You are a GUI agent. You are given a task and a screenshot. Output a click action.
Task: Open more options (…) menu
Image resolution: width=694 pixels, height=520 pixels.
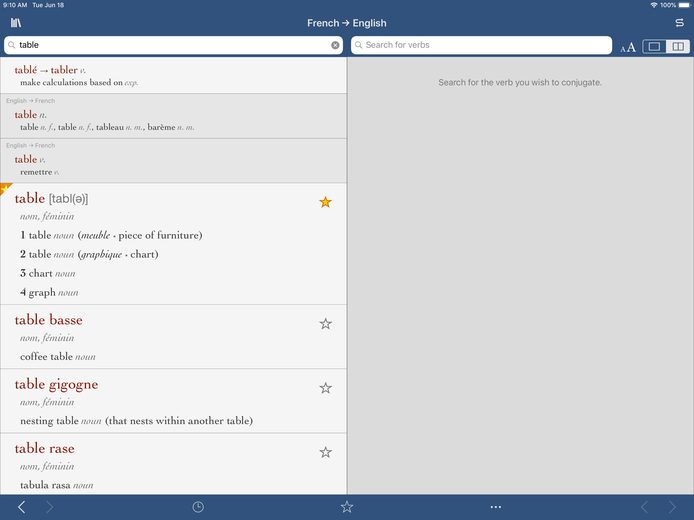click(x=496, y=507)
